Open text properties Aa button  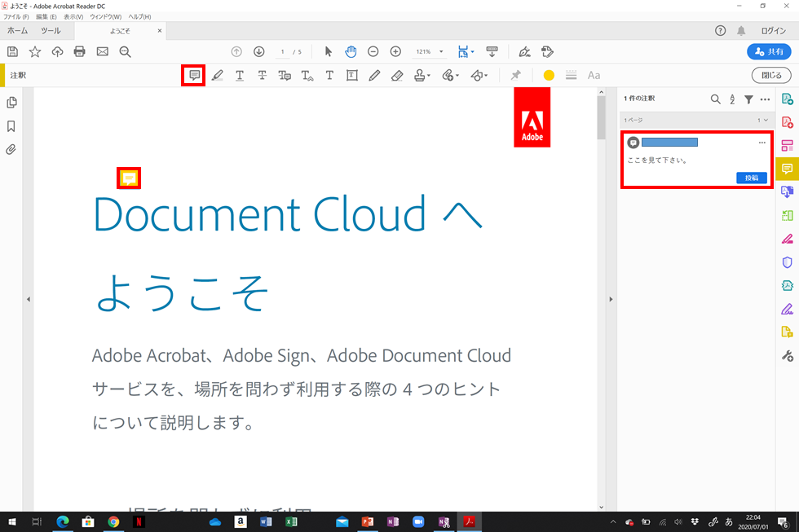pyautogui.click(x=594, y=75)
